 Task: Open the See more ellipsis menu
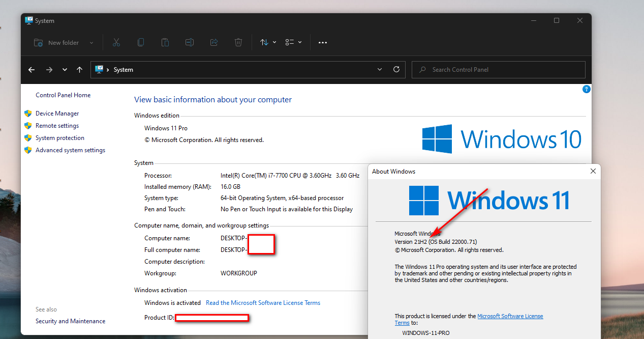(323, 43)
